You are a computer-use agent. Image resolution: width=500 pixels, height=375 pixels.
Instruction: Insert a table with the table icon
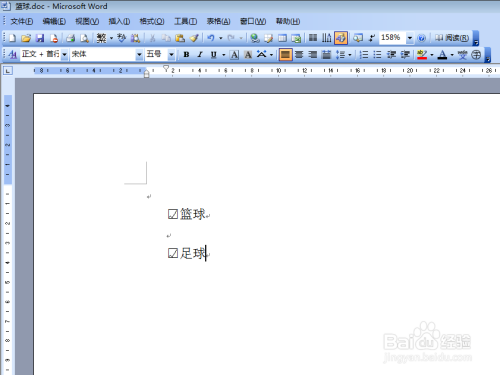coord(282,38)
